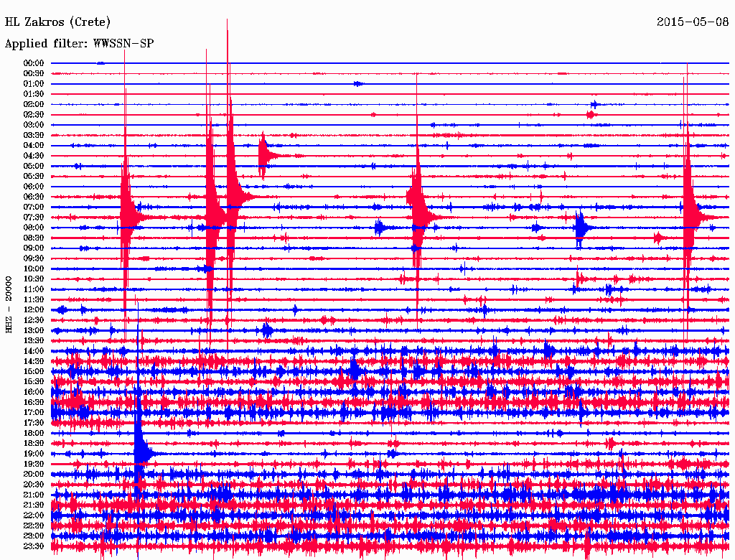Select the 07:30 time label

point(34,218)
